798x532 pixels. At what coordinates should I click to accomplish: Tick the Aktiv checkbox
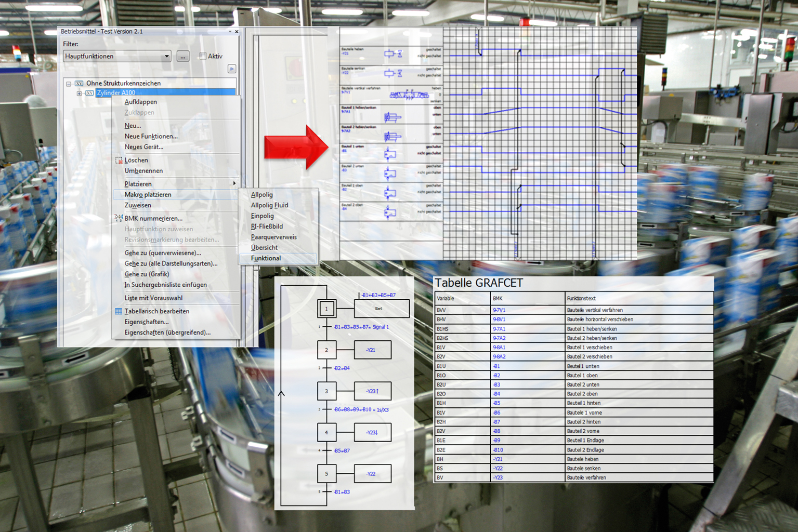pos(203,56)
